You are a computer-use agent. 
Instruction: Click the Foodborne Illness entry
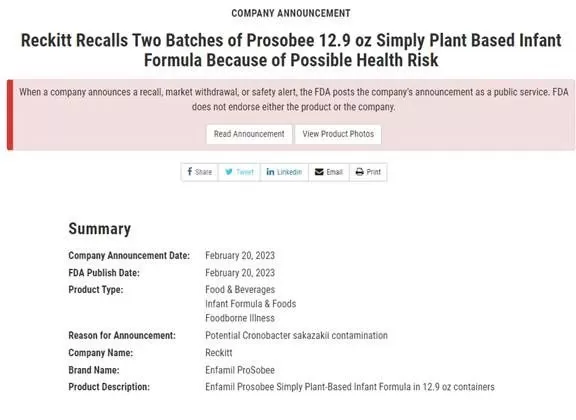[x=240, y=318]
